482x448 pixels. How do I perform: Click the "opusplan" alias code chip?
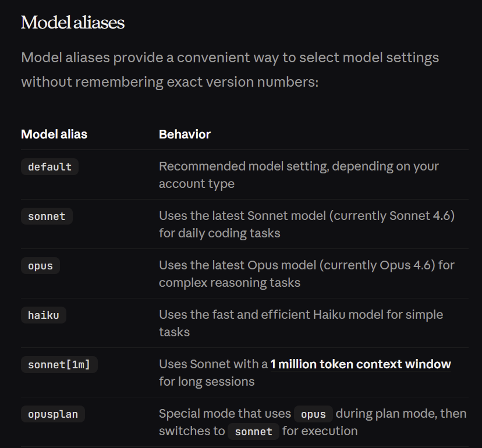[x=53, y=414]
